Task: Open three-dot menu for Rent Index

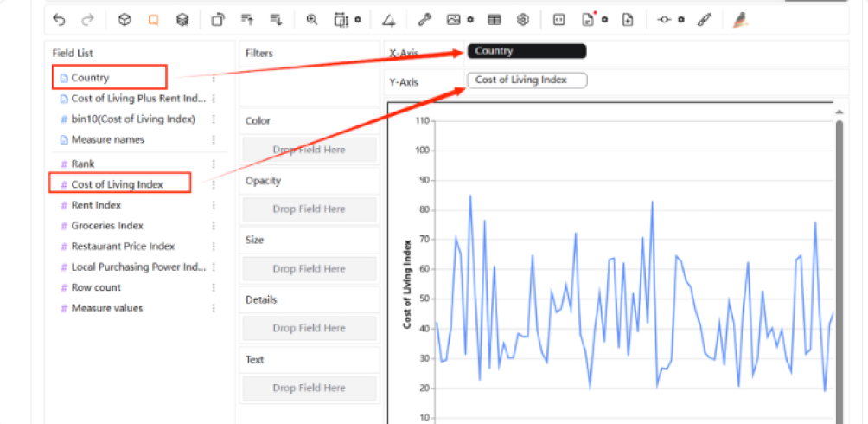Action: [214, 205]
